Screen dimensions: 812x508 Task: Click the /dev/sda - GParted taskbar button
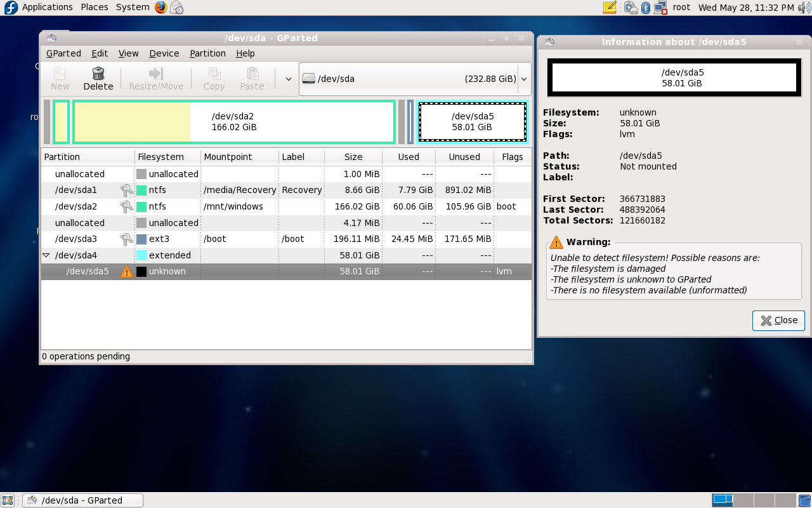point(82,500)
